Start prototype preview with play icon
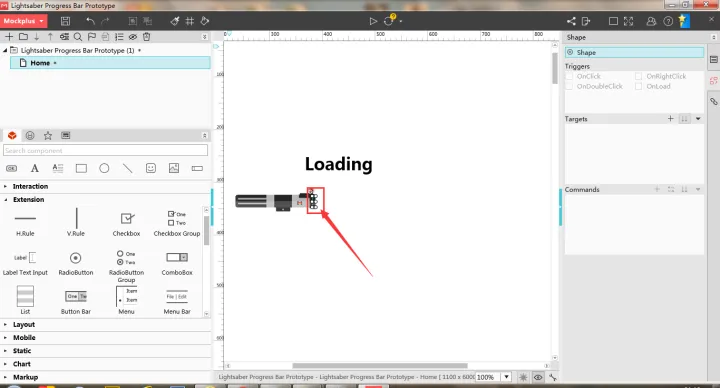Screen dimensions: 720x388 pos(373,21)
